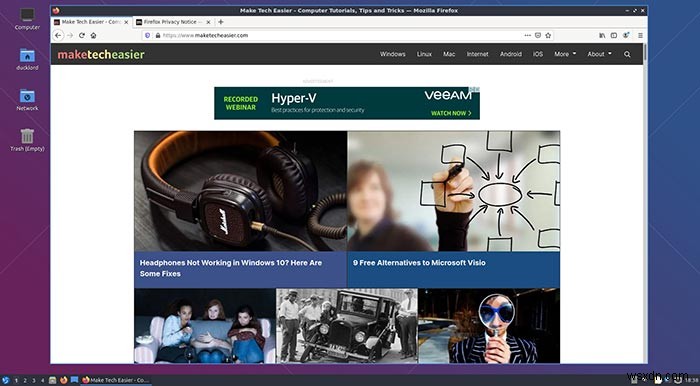Open the Mac menu item

click(x=449, y=54)
